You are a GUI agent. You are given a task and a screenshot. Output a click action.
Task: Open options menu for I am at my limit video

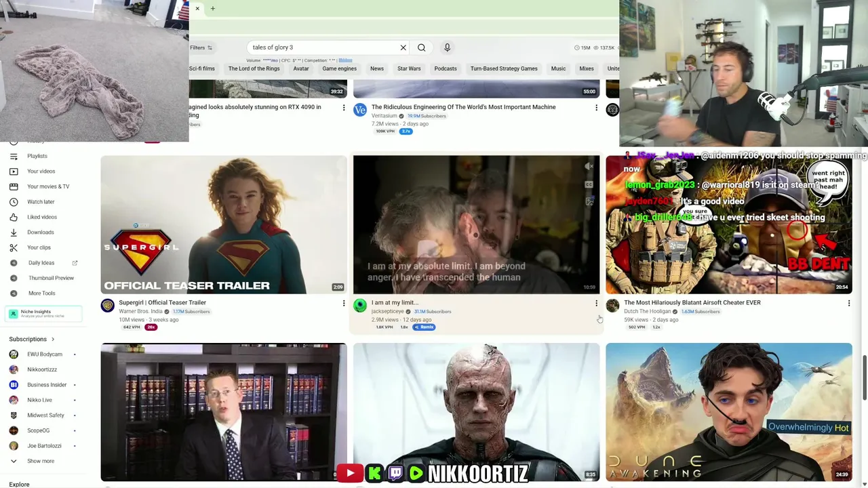tap(596, 304)
